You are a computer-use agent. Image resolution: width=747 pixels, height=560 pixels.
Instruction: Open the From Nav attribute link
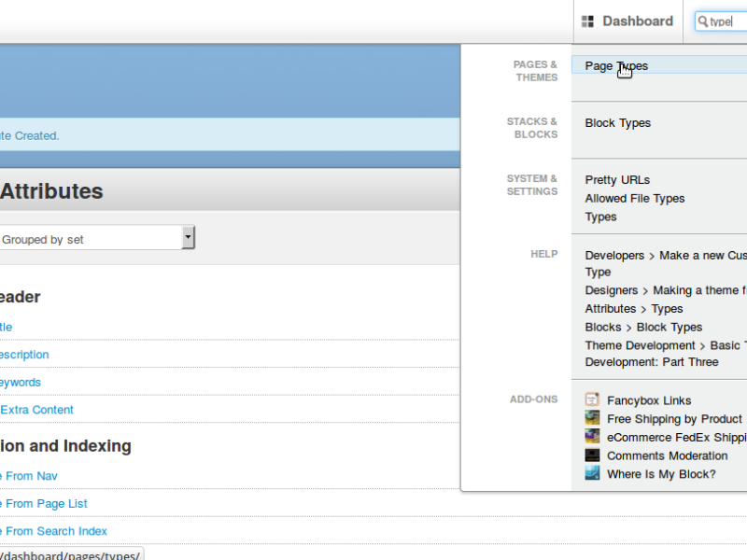(29, 476)
